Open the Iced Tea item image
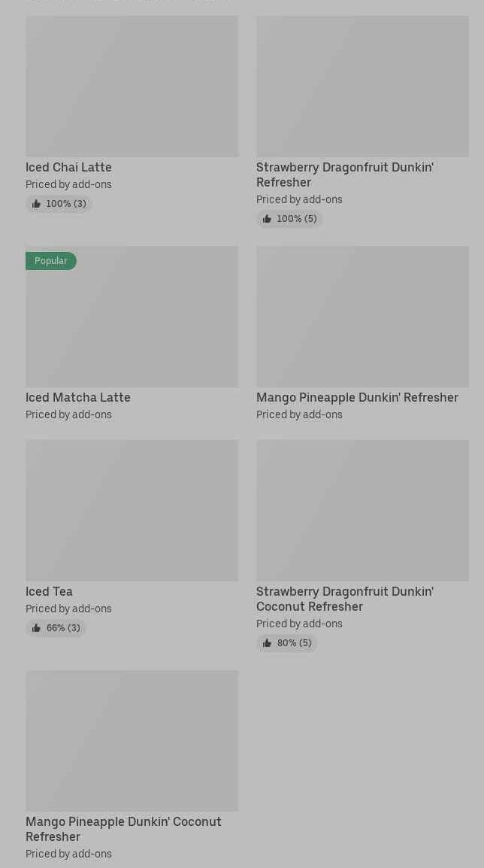 pyautogui.click(x=132, y=511)
